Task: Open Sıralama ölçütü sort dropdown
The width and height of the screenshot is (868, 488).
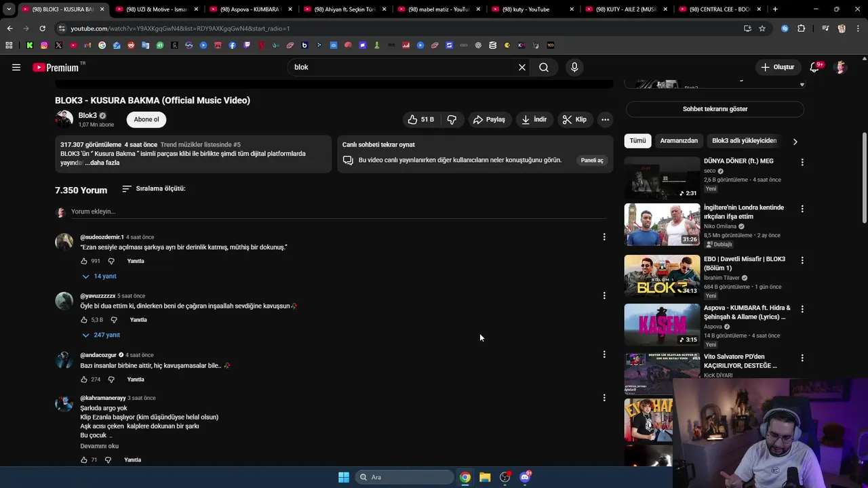Action: pyautogui.click(x=154, y=188)
